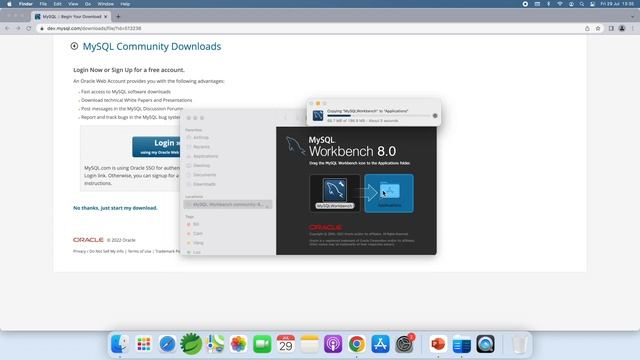Open App Store from the Dock
The height and width of the screenshot is (360, 640).
pyautogui.click(x=380, y=344)
